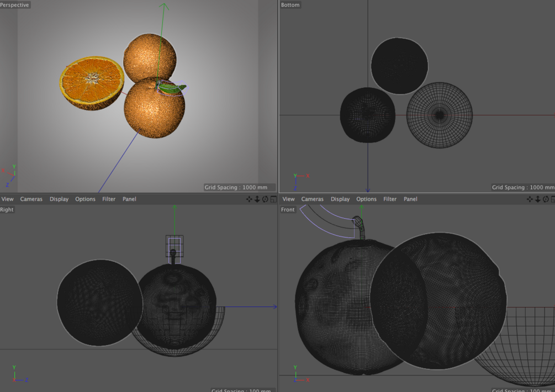Open Cameras menu of the Right viewport
Screen dimensions: 555x392
click(31, 199)
